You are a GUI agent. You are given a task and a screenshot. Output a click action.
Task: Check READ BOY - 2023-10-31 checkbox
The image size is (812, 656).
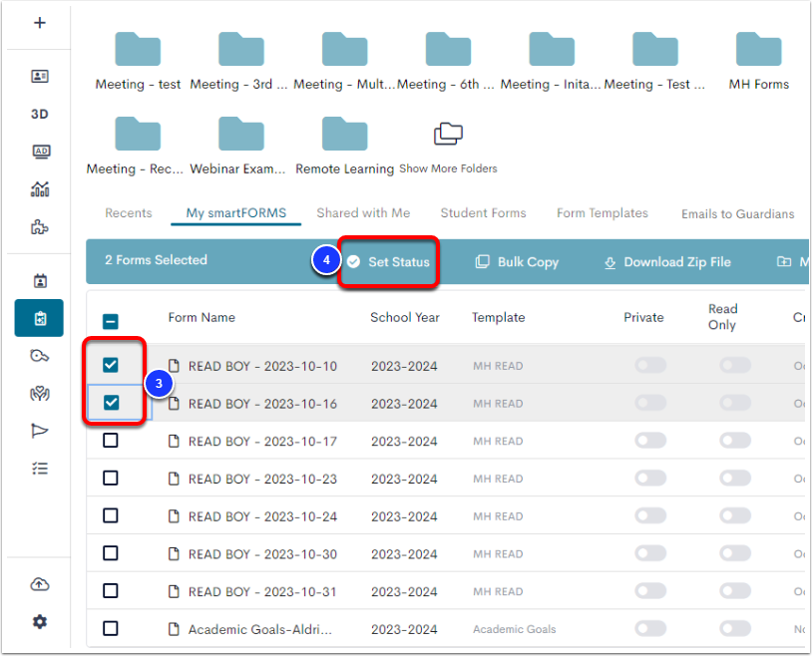(x=111, y=591)
